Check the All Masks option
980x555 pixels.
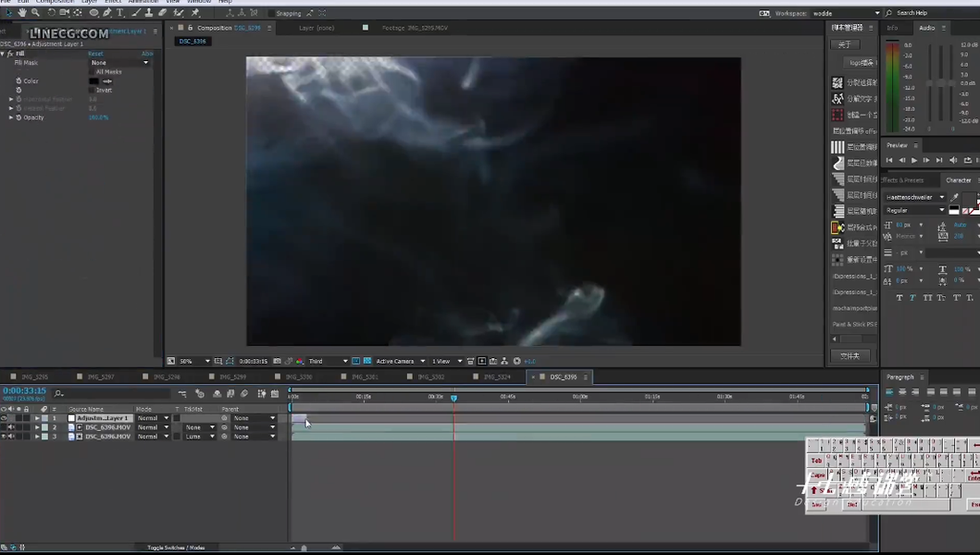point(92,72)
